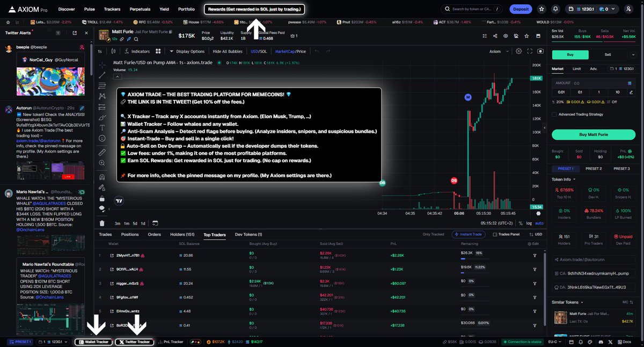644x347 pixels.
Task: Open Discord icon in the bottom bar
Action: [601, 342]
